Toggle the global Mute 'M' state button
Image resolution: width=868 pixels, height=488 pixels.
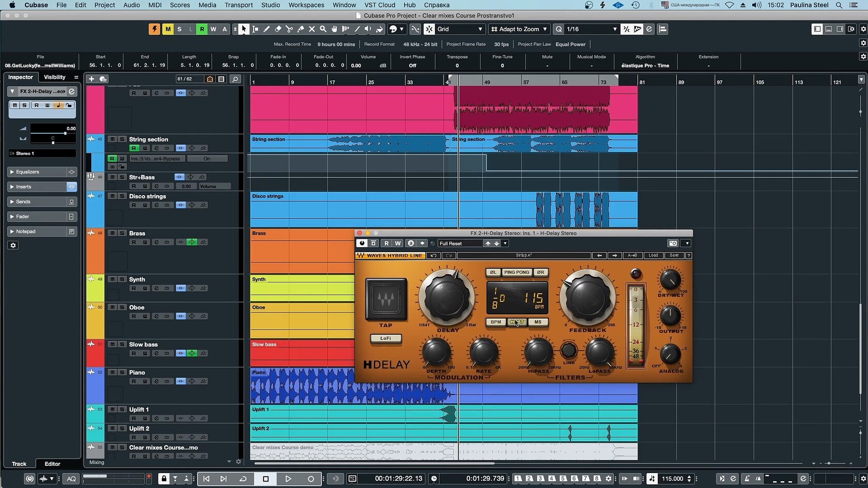(x=168, y=29)
